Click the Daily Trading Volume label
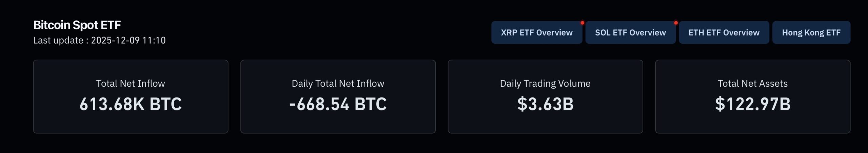Screen dimensions: 868x153 coord(545,83)
